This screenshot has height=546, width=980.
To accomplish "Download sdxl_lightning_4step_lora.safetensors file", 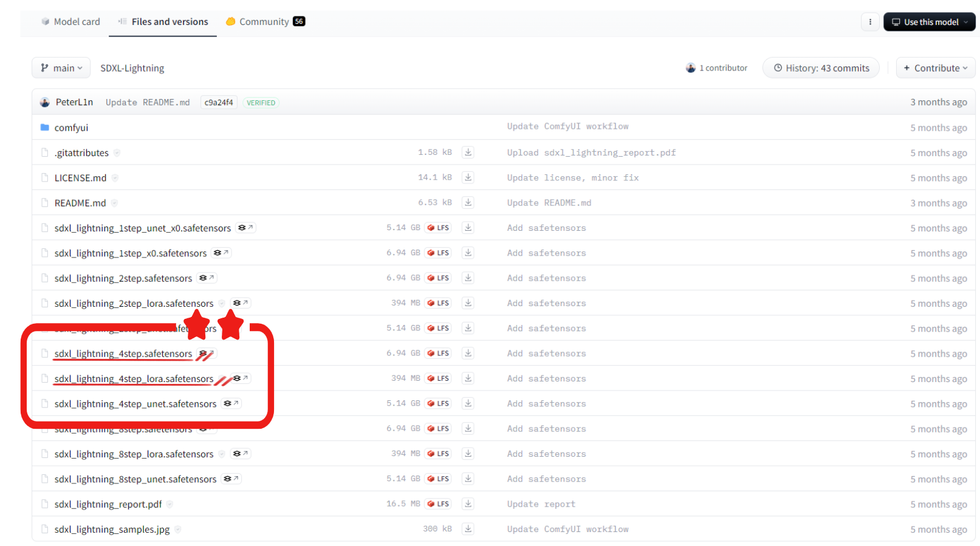I will [468, 378].
